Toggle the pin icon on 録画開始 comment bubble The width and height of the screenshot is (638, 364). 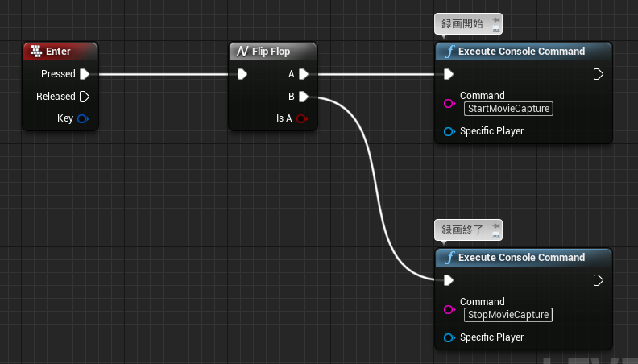(495, 19)
